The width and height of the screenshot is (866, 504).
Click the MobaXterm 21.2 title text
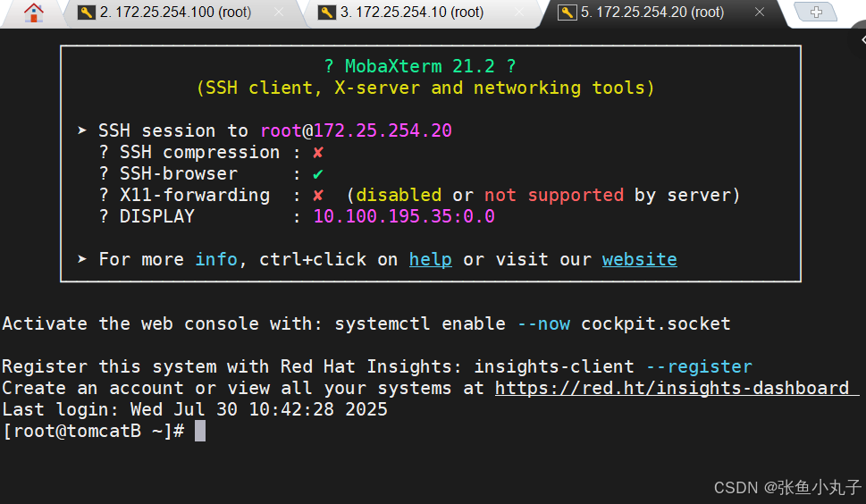(x=420, y=66)
